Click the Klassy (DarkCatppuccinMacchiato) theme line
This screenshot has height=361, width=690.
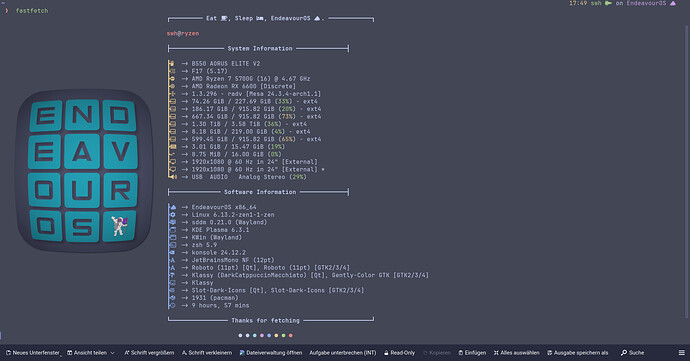310,275
